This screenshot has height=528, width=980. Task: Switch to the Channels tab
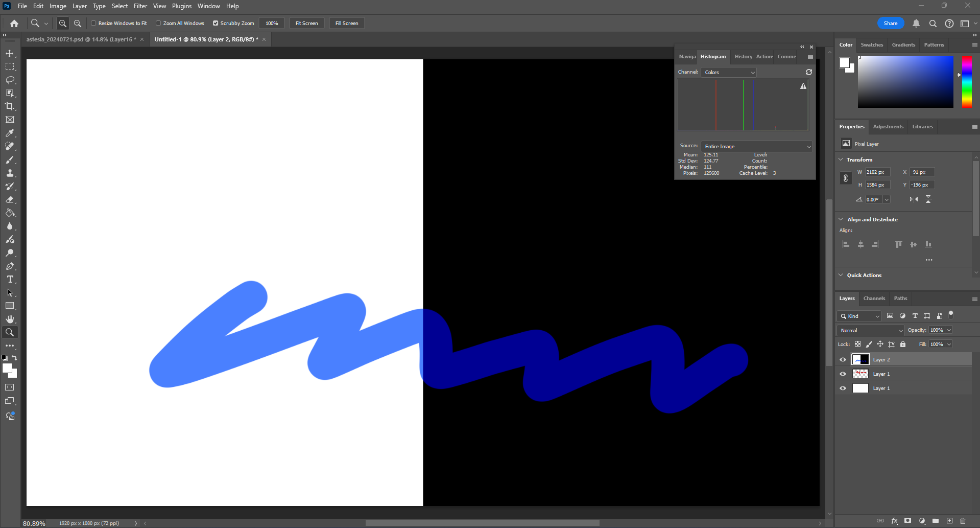(874, 298)
